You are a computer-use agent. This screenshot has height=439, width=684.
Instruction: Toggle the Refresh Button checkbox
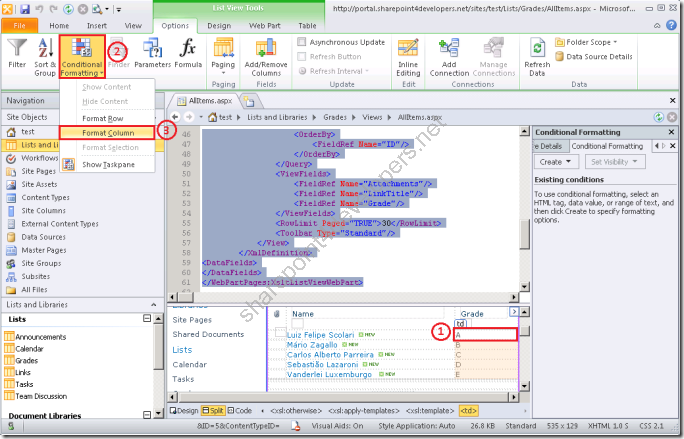tap(301, 56)
